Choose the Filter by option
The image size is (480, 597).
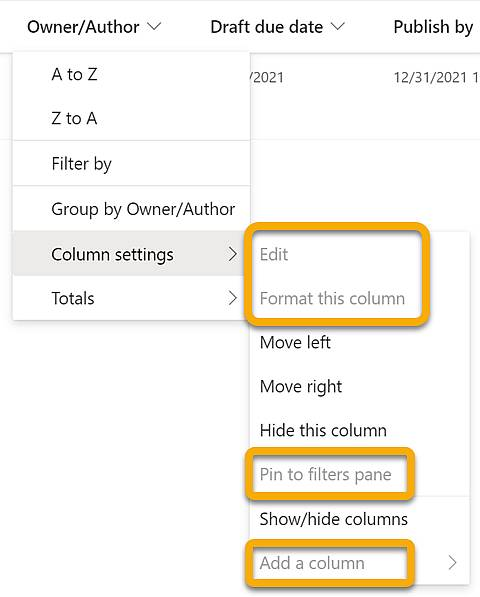[x=131, y=164]
